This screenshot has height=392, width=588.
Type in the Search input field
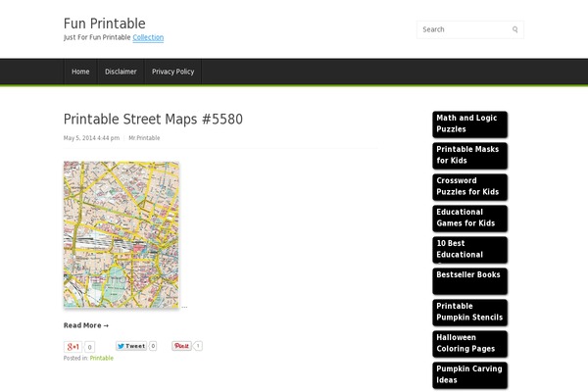(463, 29)
